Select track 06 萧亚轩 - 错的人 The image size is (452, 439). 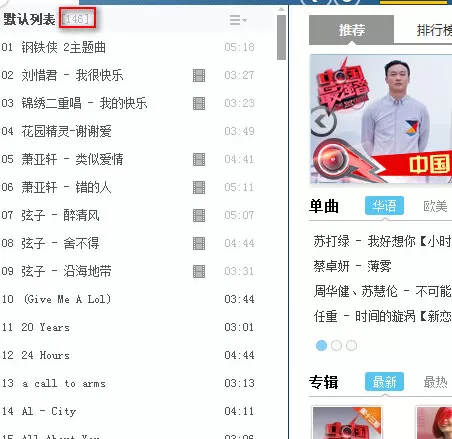[66, 187]
